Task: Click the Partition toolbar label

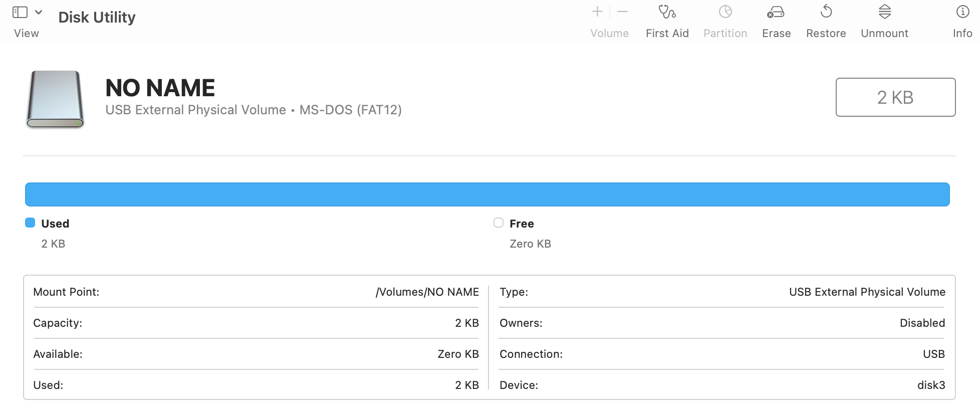Action: [x=725, y=33]
